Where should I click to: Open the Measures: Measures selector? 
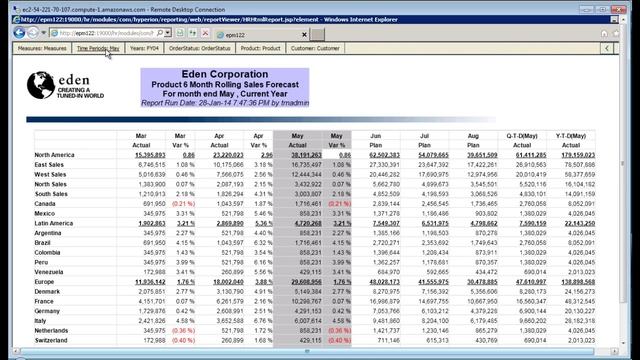pyautogui.click(x=42, y=48)
